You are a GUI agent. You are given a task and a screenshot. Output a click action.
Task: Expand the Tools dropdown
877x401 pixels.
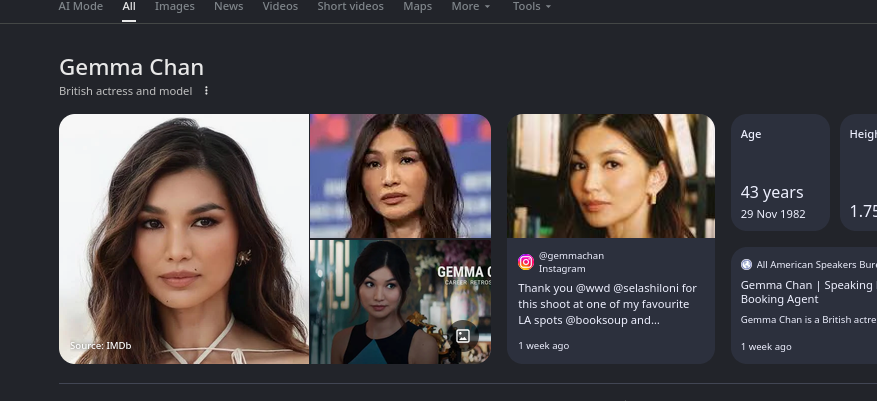531,7
